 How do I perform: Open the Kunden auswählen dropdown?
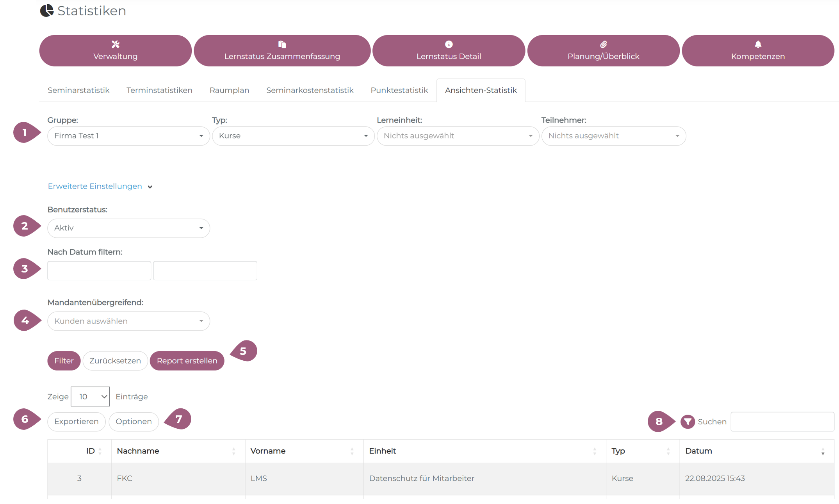pyautogui.click(x=128, y=321)
